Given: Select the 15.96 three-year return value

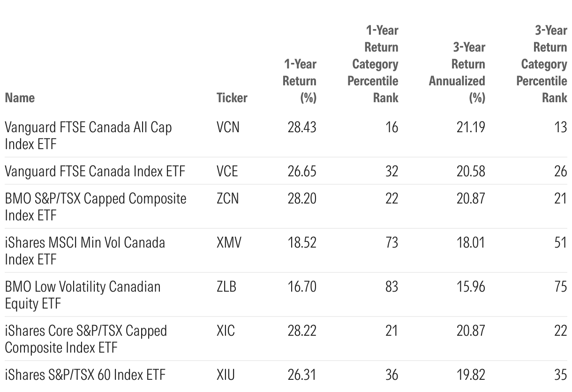Looking at the screenshot, I should click(x=471, y=286).
